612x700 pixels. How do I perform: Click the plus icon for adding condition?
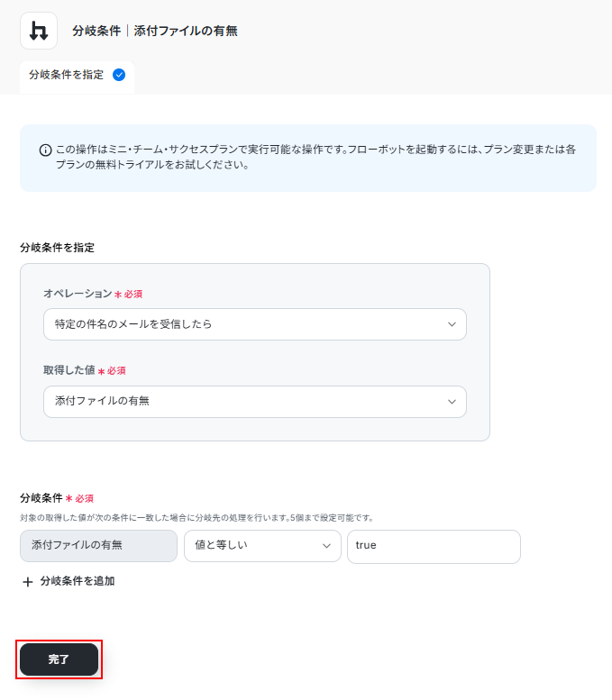coord(27,582)
